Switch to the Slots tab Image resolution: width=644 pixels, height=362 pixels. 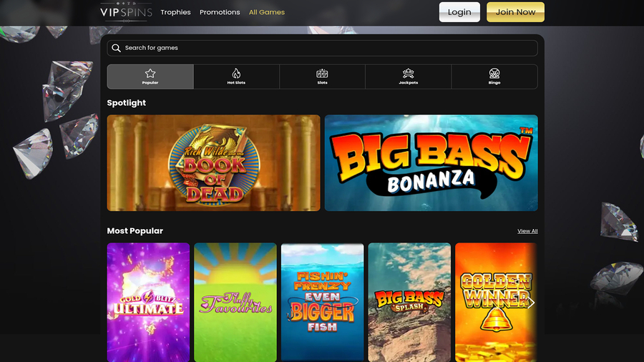point(323,77)
